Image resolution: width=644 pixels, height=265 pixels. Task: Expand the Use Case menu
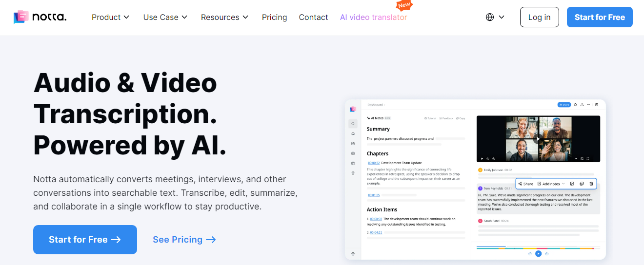pyautogui.click(x=165, y=17)
